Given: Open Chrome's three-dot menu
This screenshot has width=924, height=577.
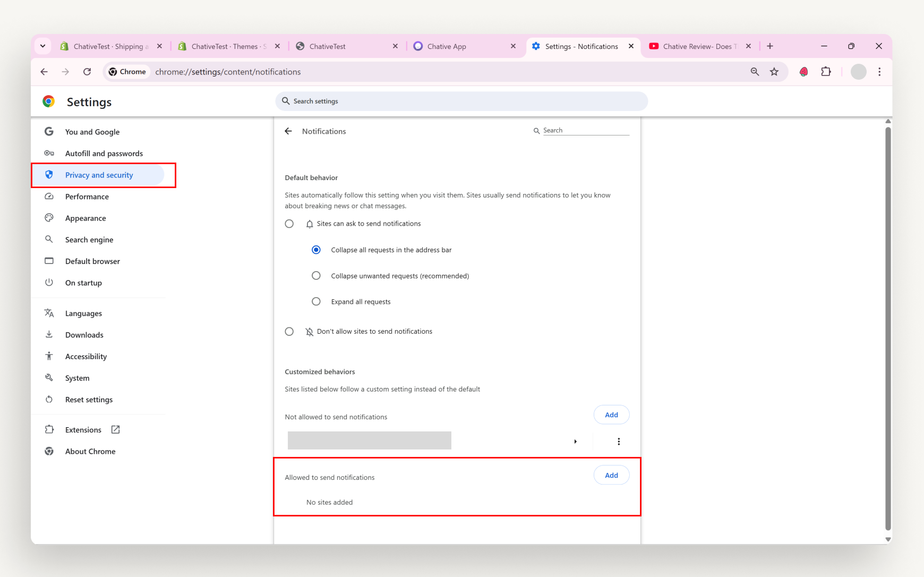Looking at the screenshot, I should [x=880, y=72].
